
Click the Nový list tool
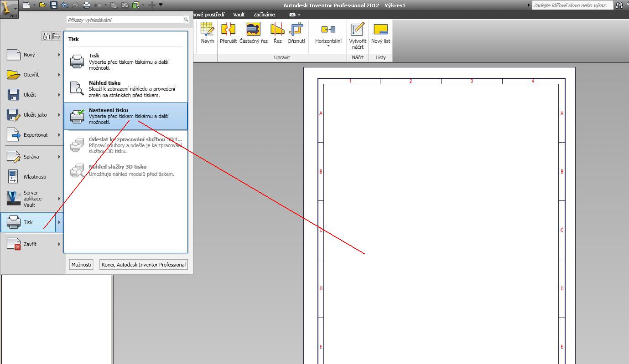pyautogui.click(x=380, y=33)
